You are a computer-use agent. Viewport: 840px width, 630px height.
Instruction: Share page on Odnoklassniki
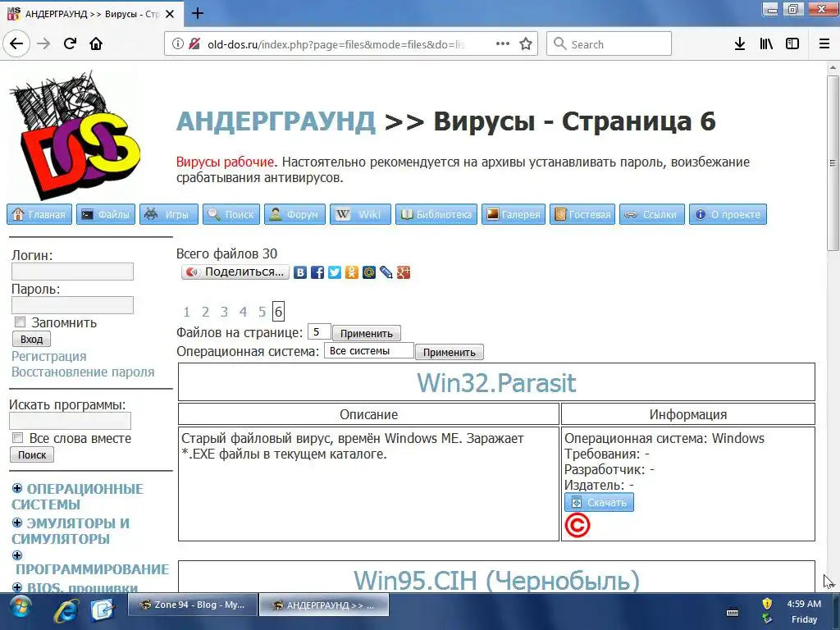click(352, 272)
